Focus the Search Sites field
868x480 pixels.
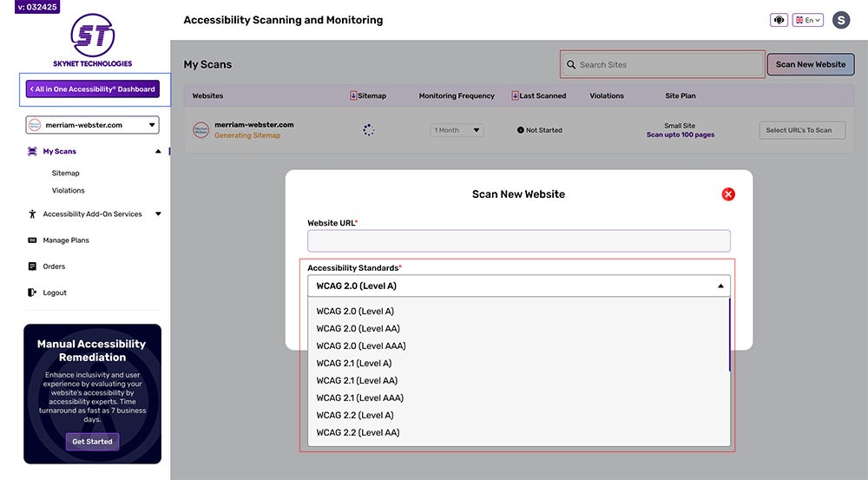pyautogui.click(x=662, y=65)
